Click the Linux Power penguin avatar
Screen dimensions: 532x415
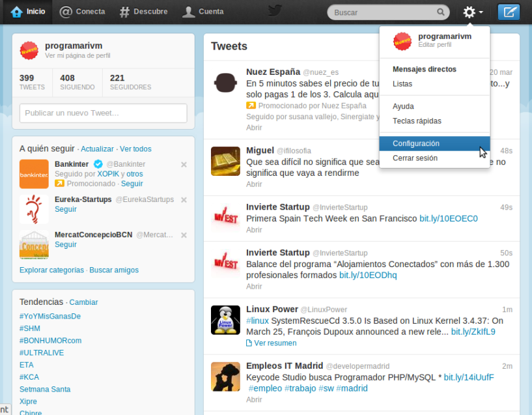(x=225, y=320)
